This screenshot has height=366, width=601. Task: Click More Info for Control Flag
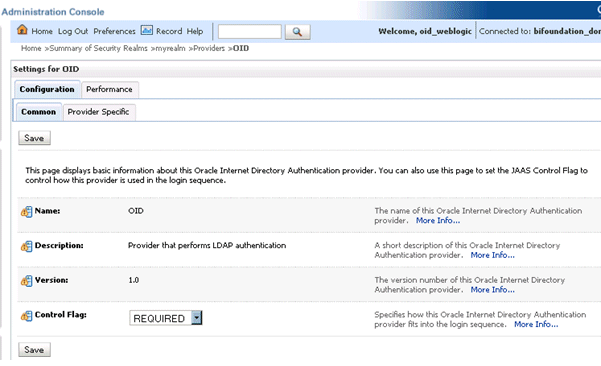(x=536, y=325)
